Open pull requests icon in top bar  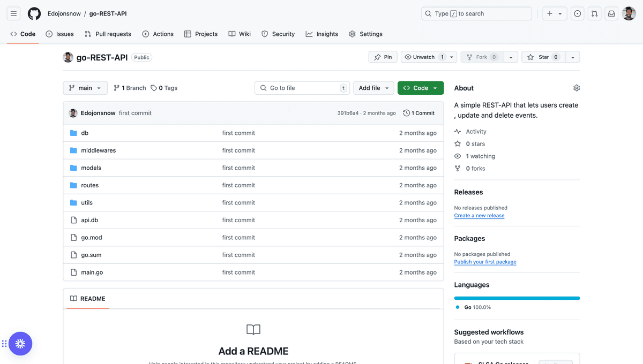click(594, 14)
